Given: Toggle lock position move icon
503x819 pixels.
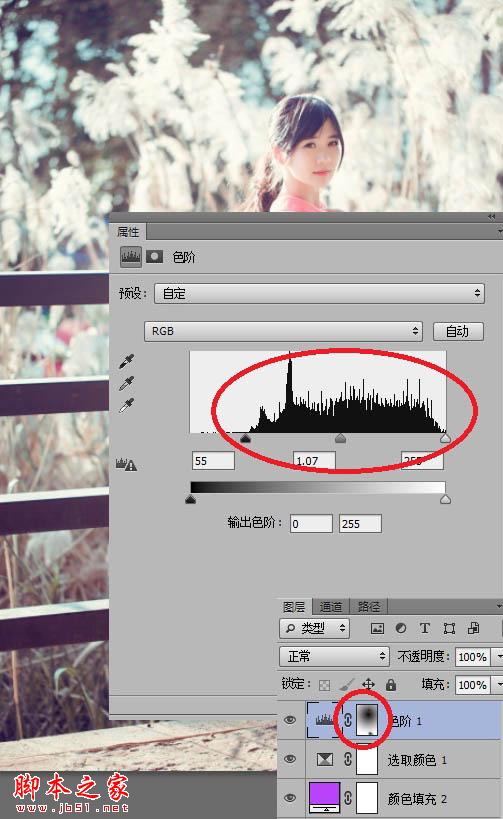Looking at the screenshot, I should coord(368,684).
